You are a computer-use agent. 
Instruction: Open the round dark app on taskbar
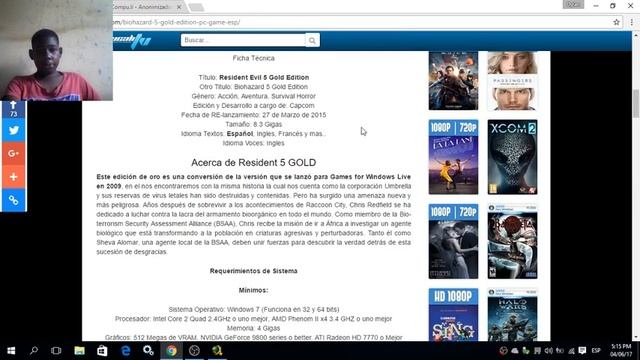tap(194, 351)
